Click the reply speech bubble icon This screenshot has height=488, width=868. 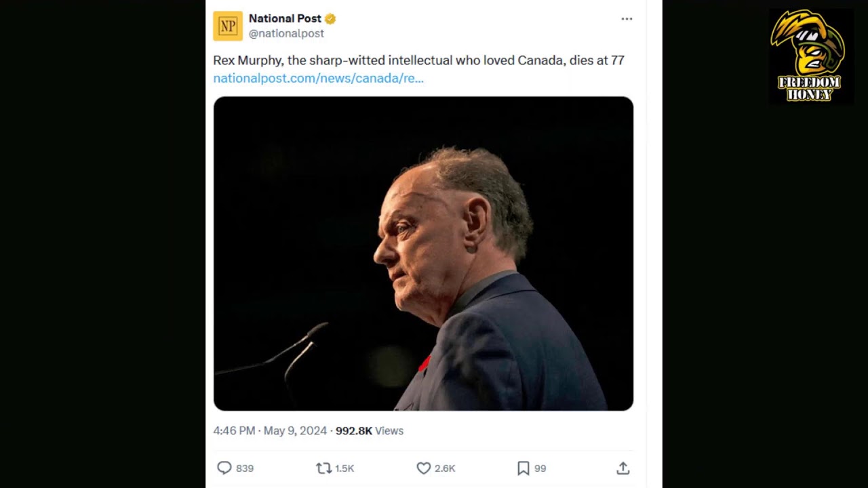coord(224,468)
